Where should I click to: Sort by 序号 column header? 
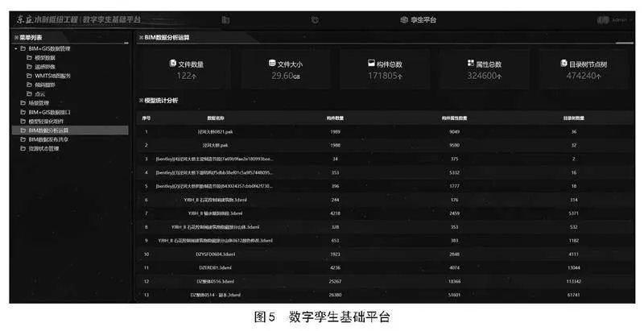147,118
